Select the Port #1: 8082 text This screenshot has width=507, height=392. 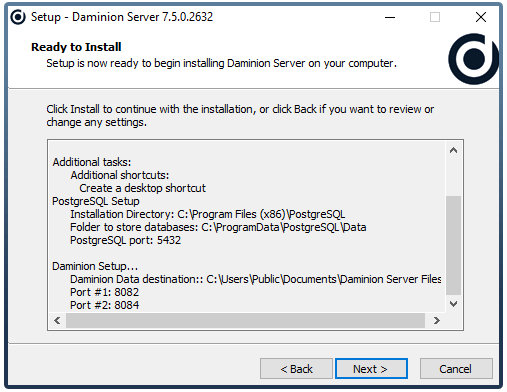coord(104,292)
